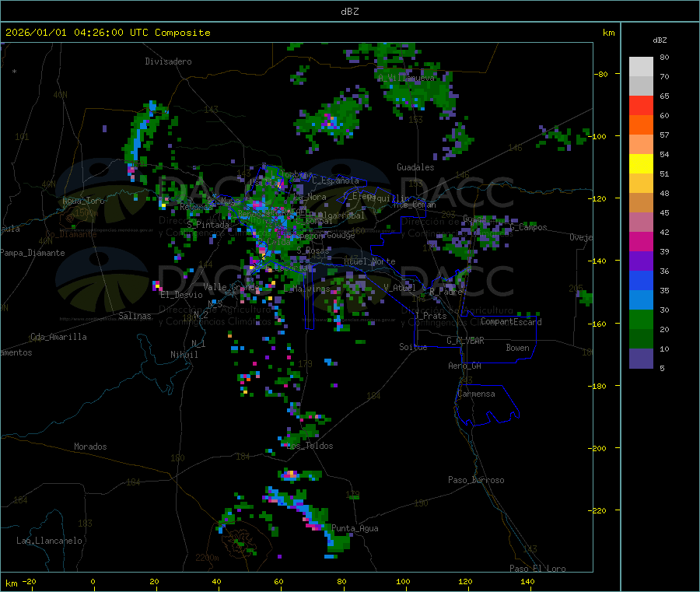Click the 2200m volcano elevation label
Image resolution: width=700 pixels, height=592 pixels.
[x=207, y=558]
